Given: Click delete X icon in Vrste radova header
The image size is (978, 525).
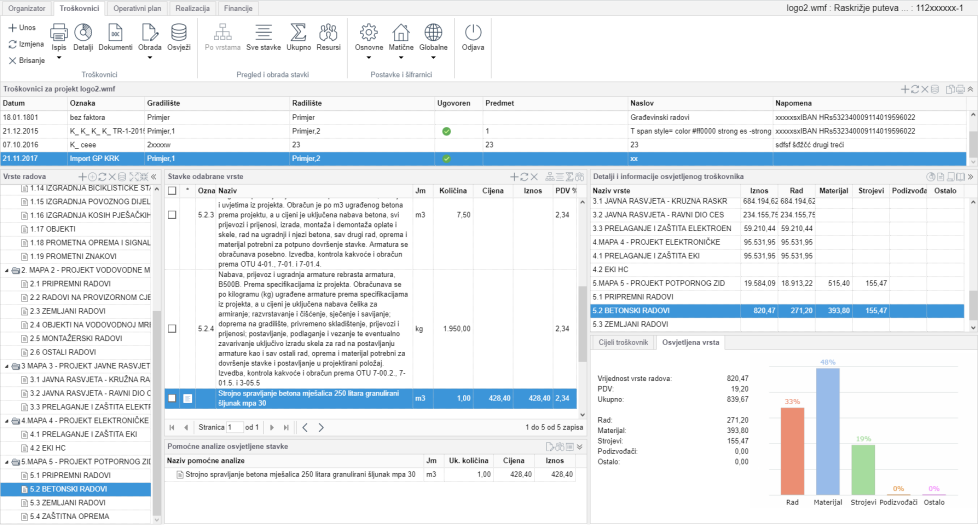Looking at the screenshot, I should pos(113,177).
